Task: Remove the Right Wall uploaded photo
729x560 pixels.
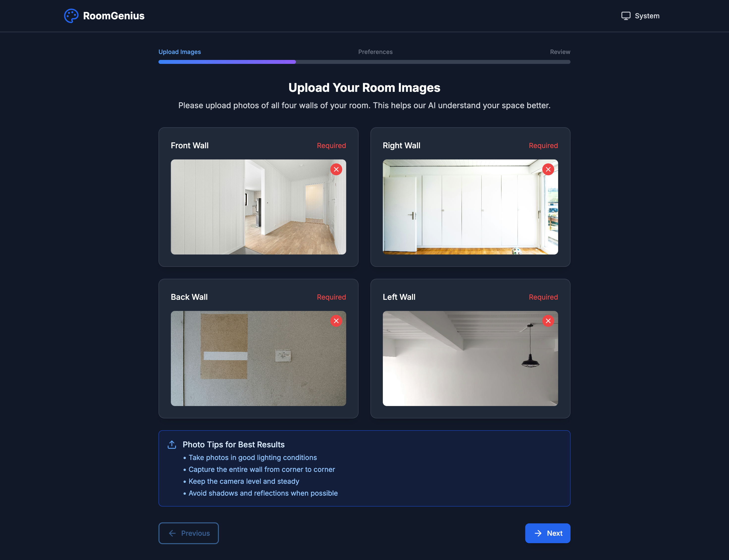Action: coord(548,169)
